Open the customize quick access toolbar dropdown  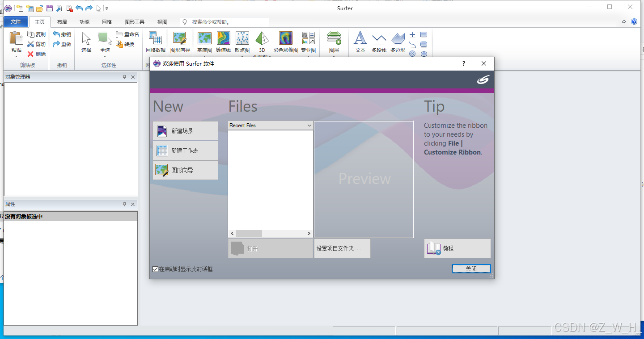[106, 8]
